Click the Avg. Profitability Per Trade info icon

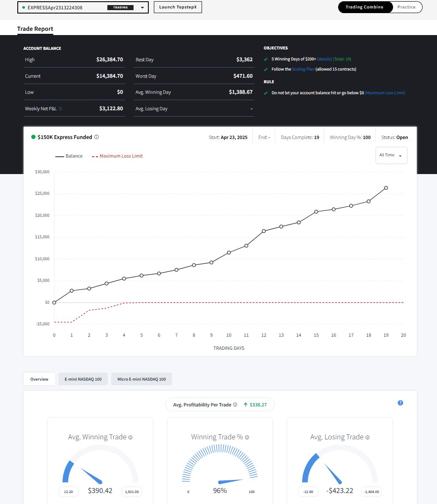[235, 405]
